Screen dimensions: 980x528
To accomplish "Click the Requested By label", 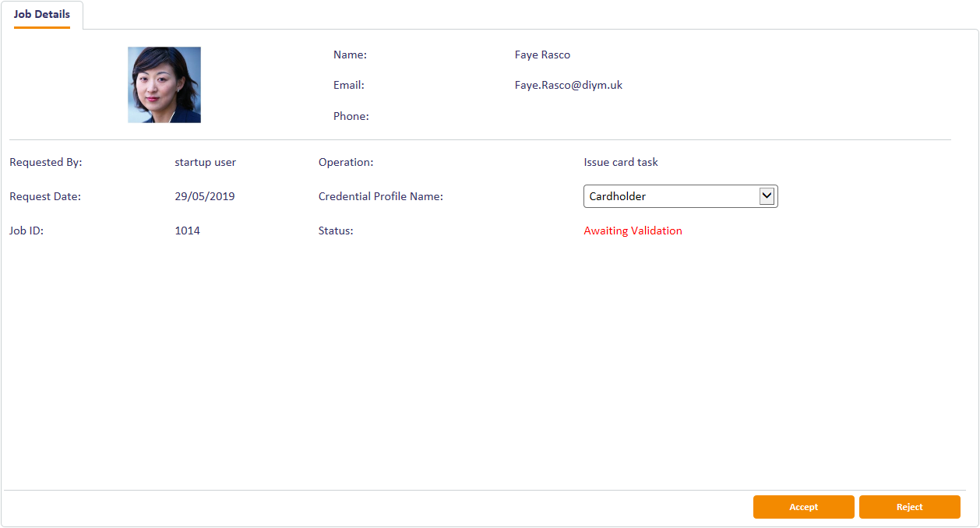I will [x=45, y=163].
